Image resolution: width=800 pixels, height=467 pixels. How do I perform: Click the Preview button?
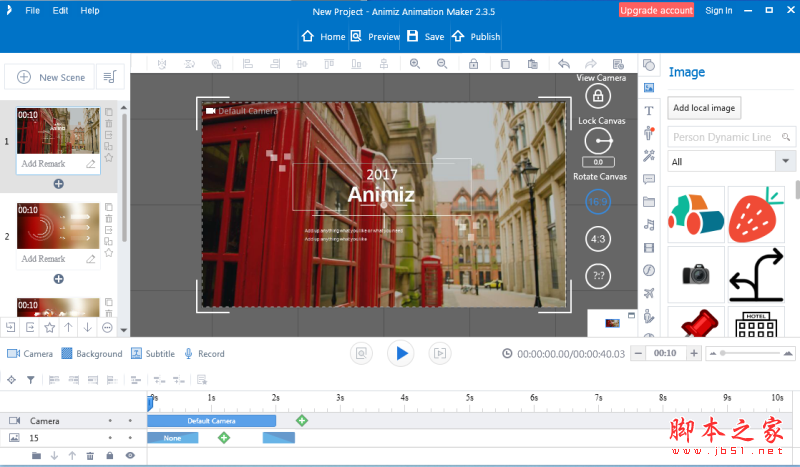(375, 36)
